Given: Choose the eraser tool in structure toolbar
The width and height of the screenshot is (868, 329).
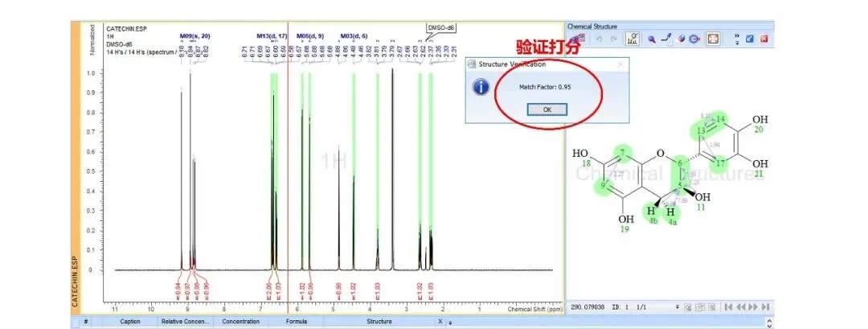Looking at the screenshot, I should click(681, 39).
